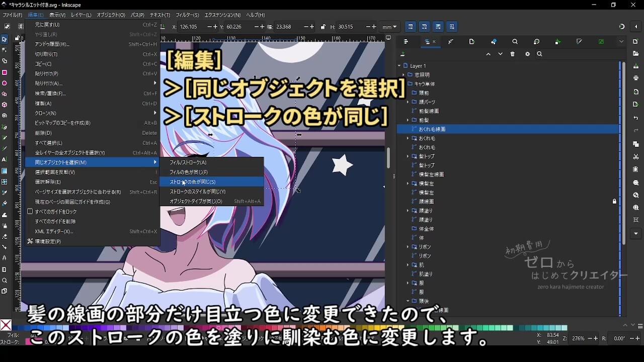Expand the 横髪左 group
Screen dimensions: 644x362
click(408, 184)
